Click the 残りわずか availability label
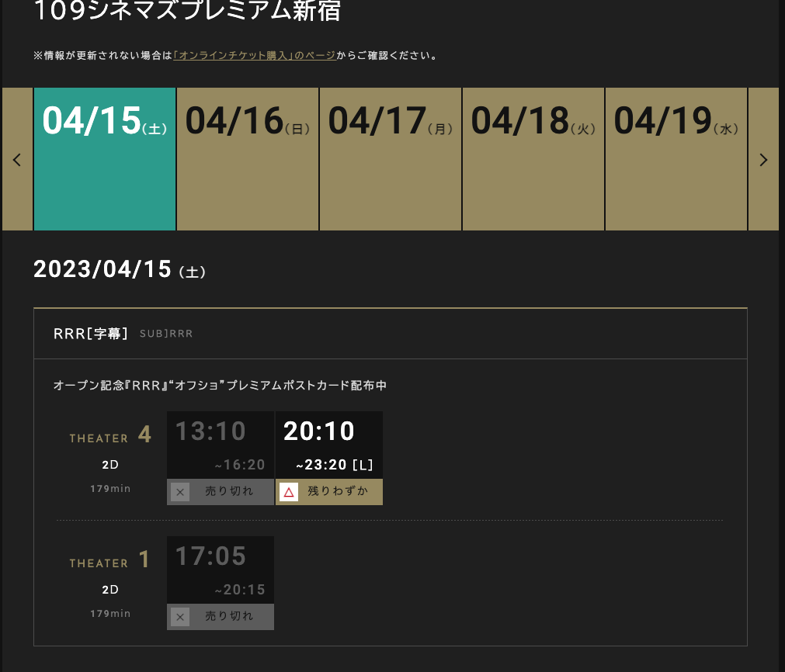 click(x=339, y=492)
